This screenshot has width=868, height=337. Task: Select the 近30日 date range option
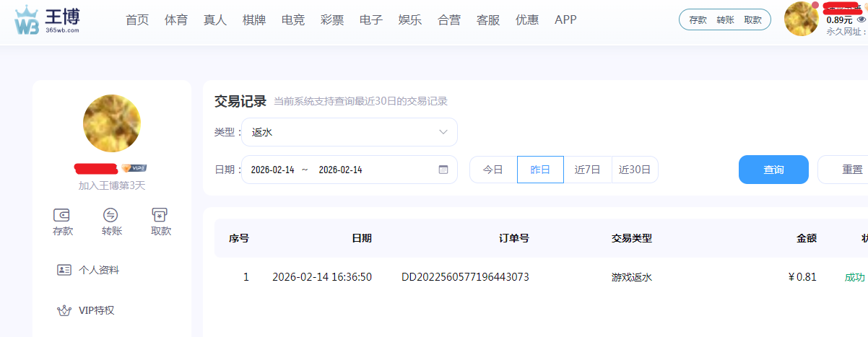pyautogui.click(x=635, y=170)
